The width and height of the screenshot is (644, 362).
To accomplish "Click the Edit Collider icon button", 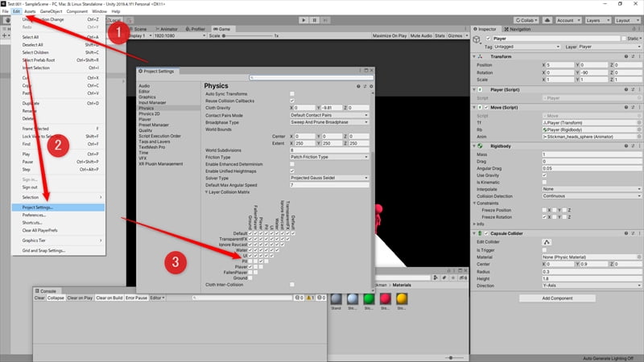I will tap(547, 242).
